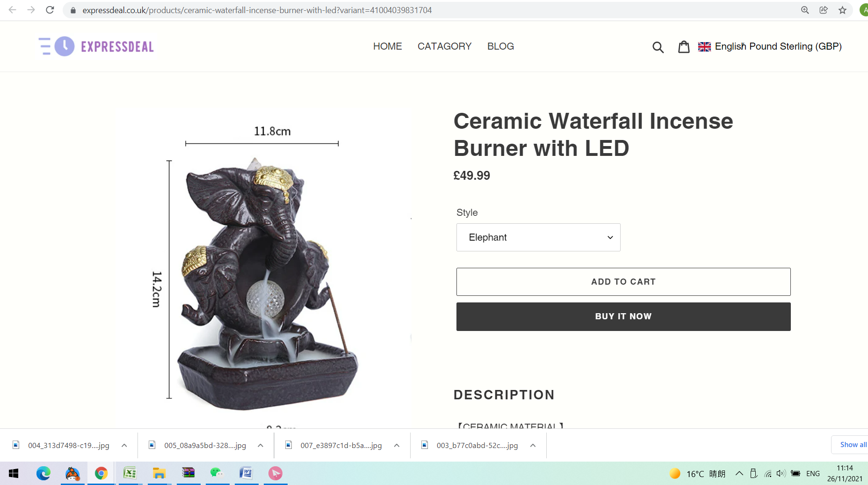Open the shopping bag cart icon
This screenshot has height=485, width=868.
click(x=684, y=46)
